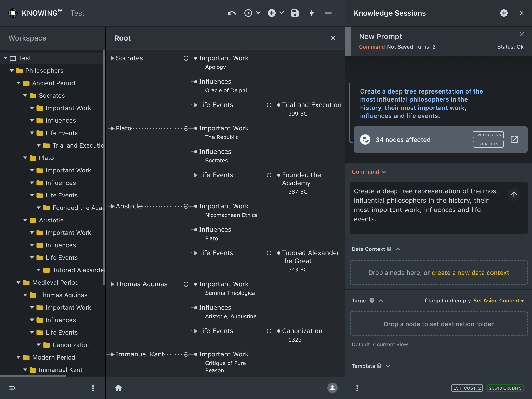Screen dimensions: 532x399
Task: Click the 'create a new data context' link
Action: pos(470,273)
